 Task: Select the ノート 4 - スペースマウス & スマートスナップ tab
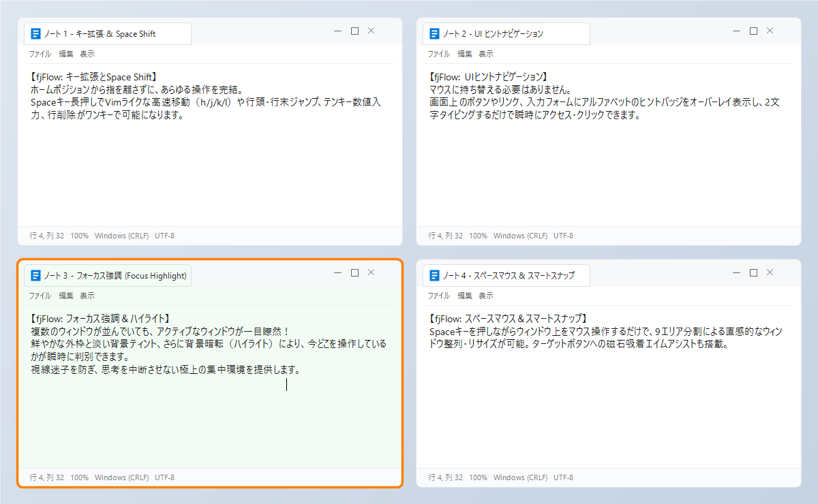506,276
